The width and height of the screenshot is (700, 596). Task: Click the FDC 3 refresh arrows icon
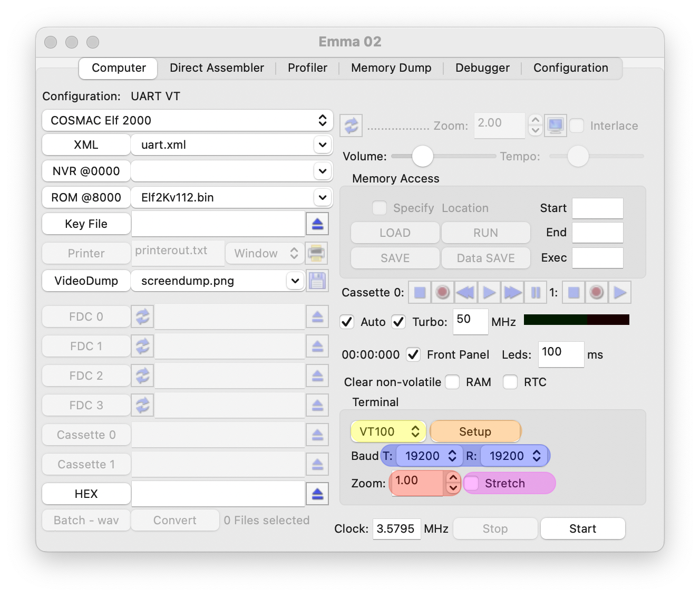[x=143, y=405]
